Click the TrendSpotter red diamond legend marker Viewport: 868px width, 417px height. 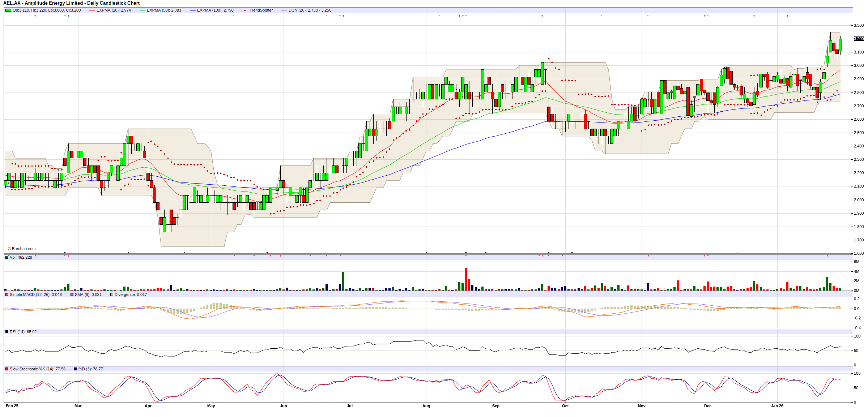coord(245,10)
